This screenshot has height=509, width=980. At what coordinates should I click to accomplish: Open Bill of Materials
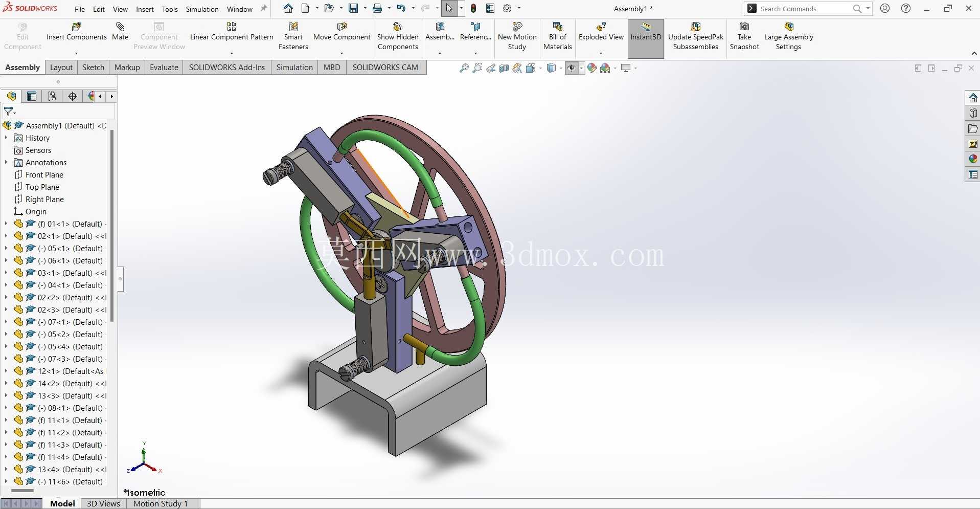point(558,36)
